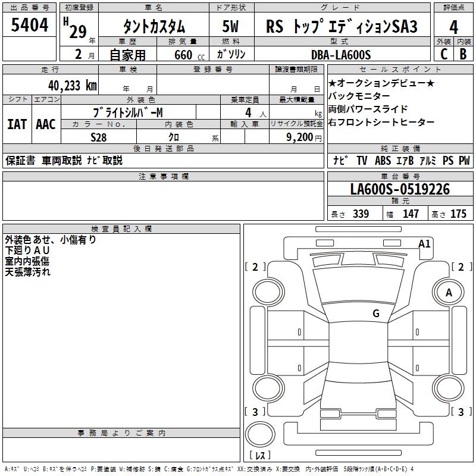This screenshot has width=476, height=476.
Task: Click the 両側パワースライド sales point
Action: coord(368,109)
